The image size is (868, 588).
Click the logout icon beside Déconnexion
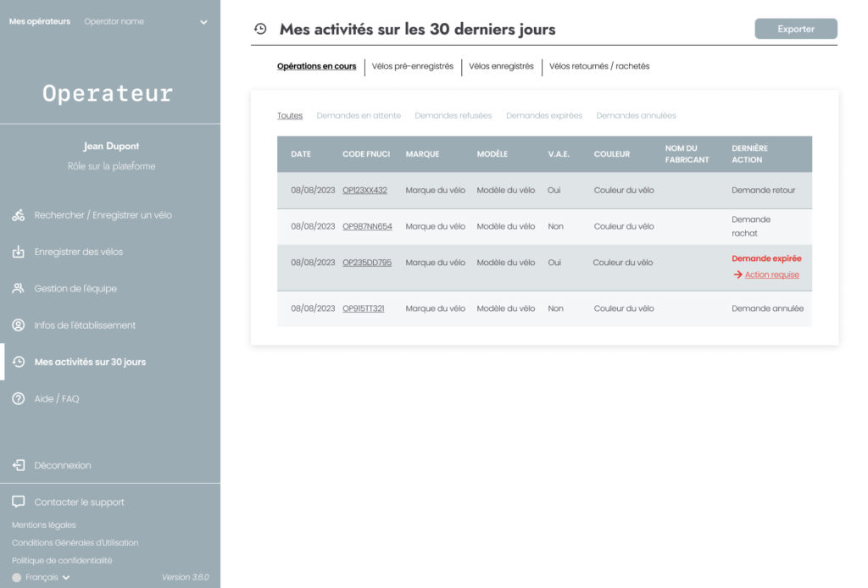point(19,465)
